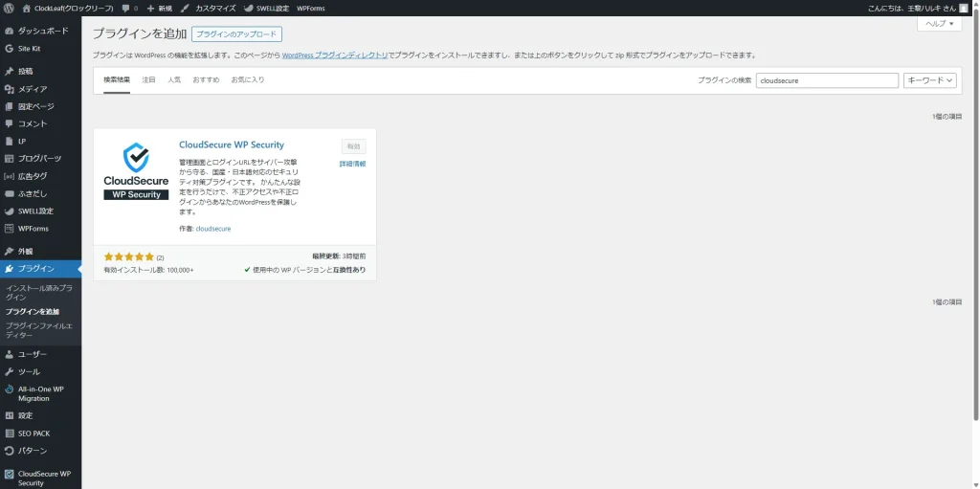Viewport: 980px width, 489px height.
Task: Click the pushpin icon beside 投稿
Action: point(10,72)
